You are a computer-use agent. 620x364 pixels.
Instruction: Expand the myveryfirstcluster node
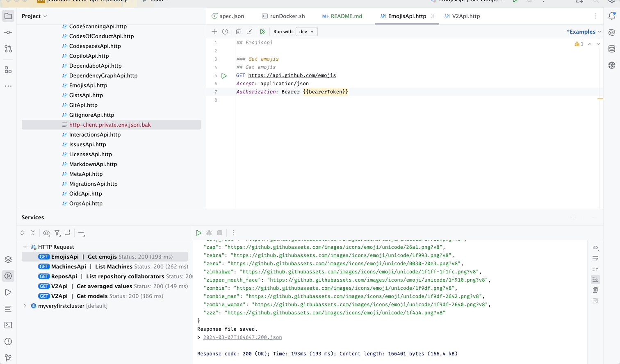[x=25, y=306]
